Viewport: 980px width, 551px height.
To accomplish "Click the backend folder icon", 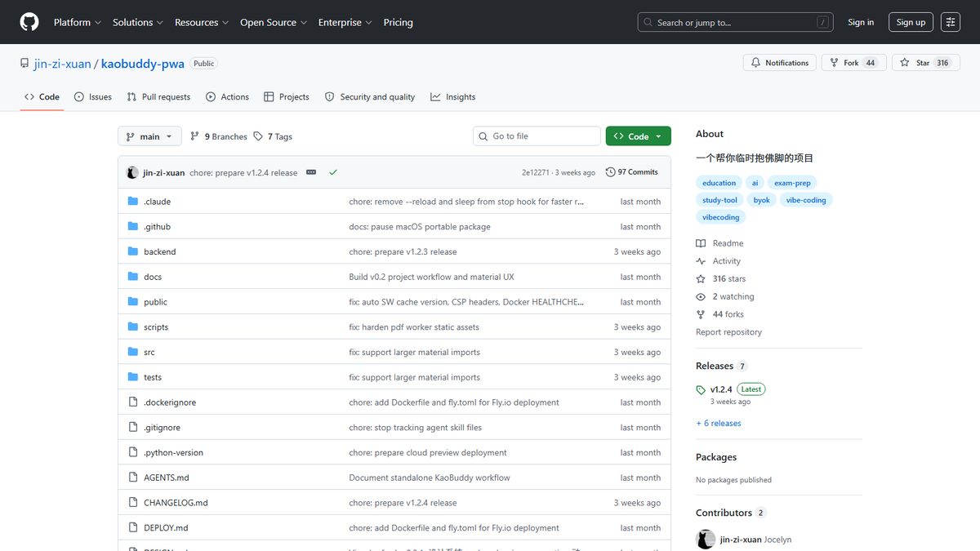I will (133, 251).
